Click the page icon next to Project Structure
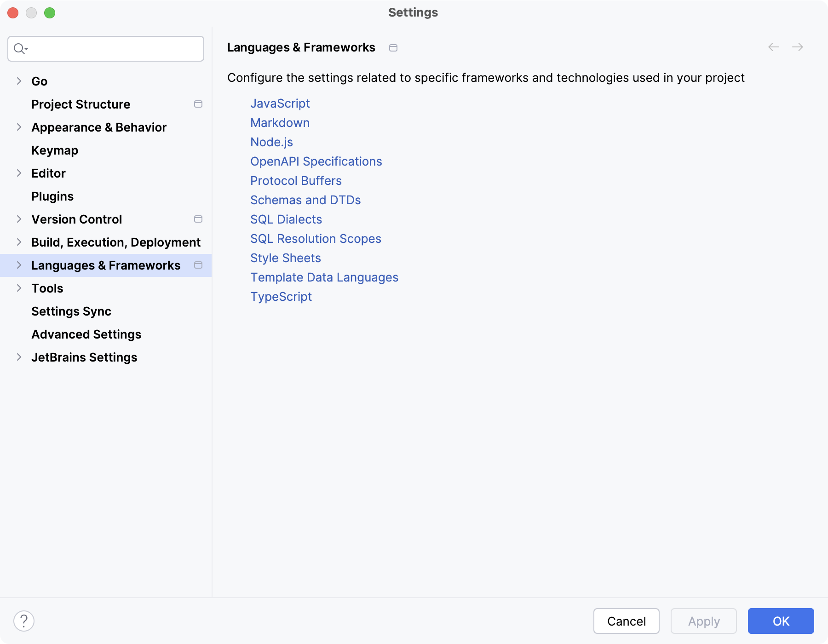Image resolution: width=828 pixels, height=644 pixels. coord(198,104)
